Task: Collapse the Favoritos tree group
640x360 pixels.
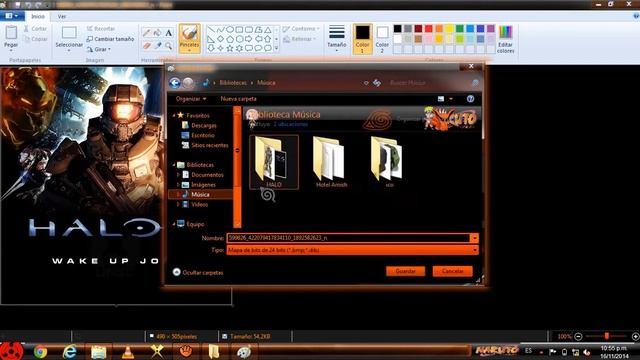Action: coord(174,116)
